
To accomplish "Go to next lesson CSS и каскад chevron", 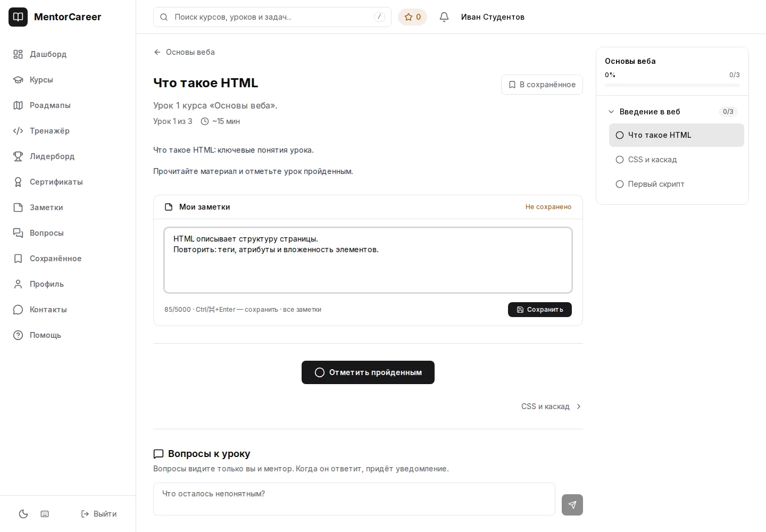I will 579,406.
